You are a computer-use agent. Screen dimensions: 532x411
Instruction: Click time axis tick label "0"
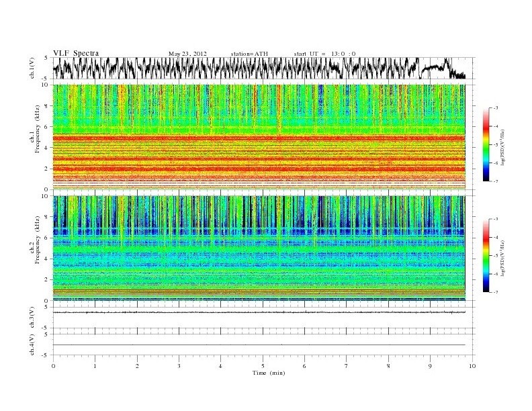coord(53,366)
